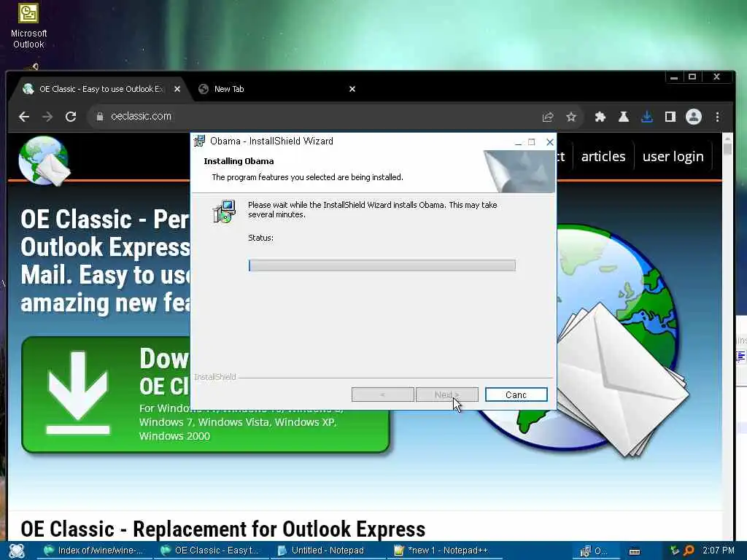Viewport: 747px width, 560px height.
Task: Open Chrome extensions puzzle icon
Action: [600, 117]
